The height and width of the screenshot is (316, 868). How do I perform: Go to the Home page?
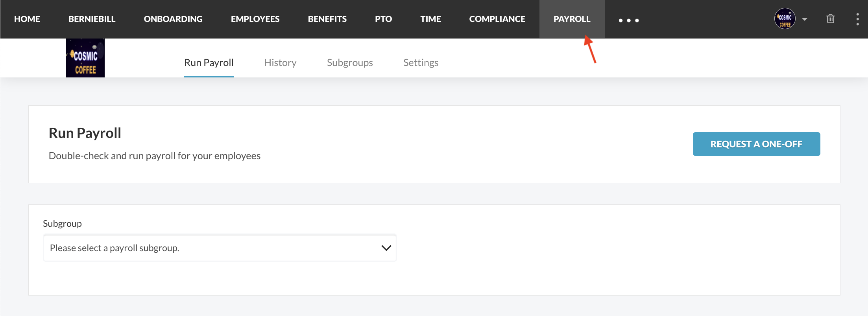tap(27, 19)
